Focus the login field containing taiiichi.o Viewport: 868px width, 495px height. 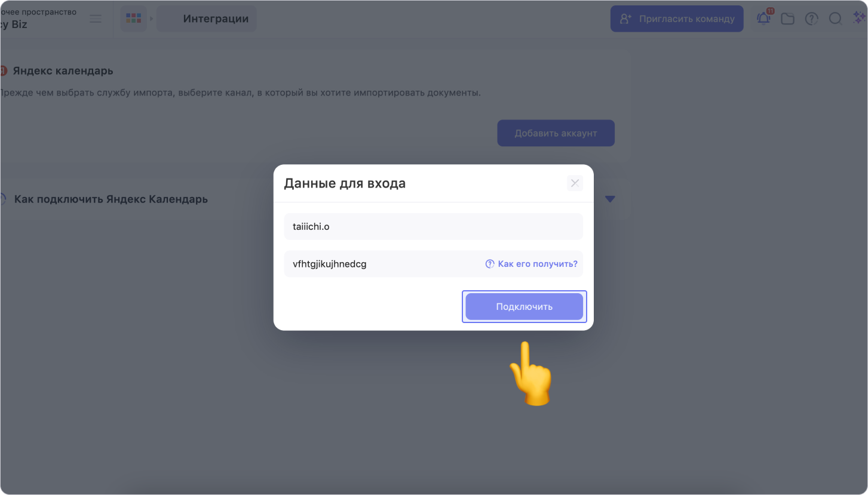433,226
